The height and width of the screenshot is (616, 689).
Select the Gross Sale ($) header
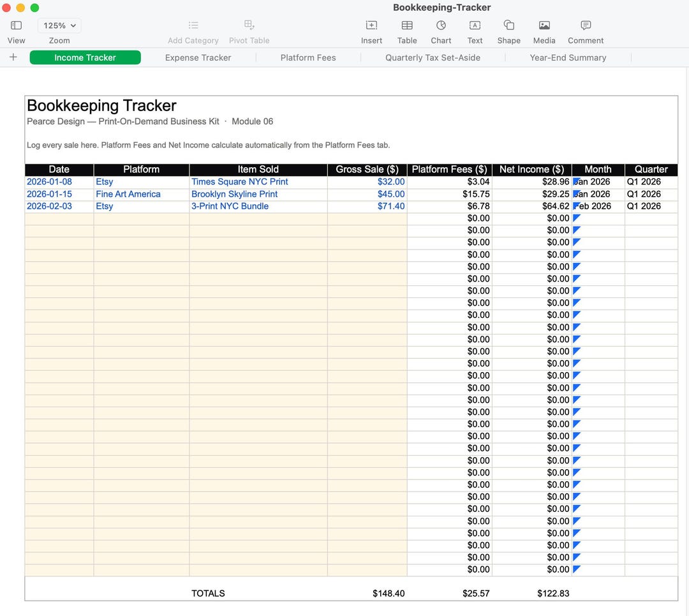pyautogui.click(x=367, y=170)
